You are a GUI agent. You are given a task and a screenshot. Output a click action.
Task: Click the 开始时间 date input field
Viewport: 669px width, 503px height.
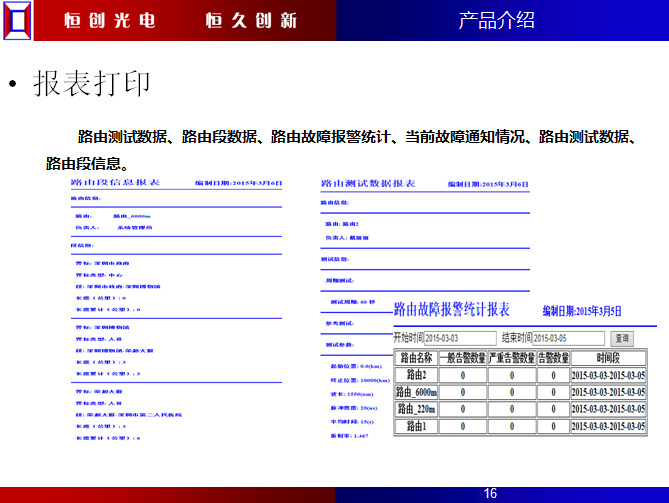pyautogui.click(x=460, y=338)
